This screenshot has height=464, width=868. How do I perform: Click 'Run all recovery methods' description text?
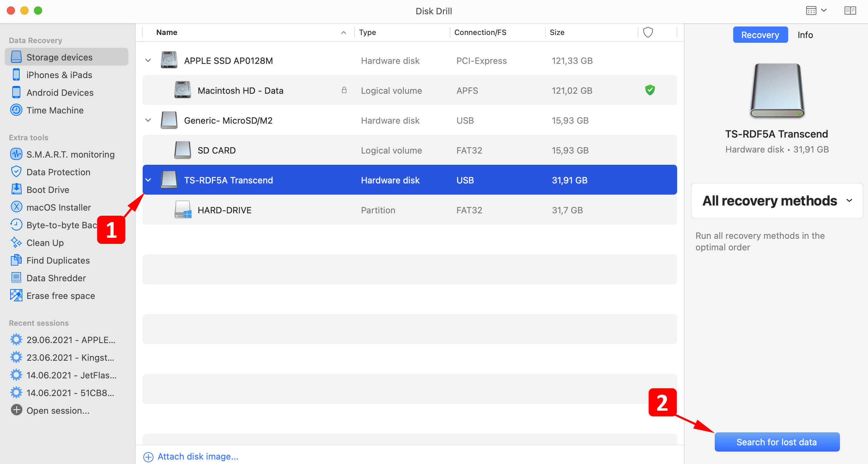760,241
